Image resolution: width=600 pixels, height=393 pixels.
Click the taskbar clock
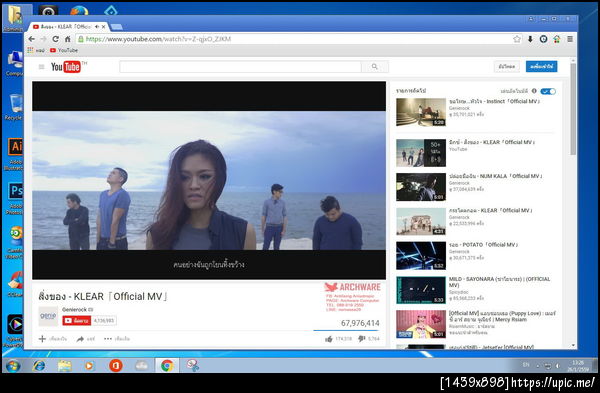579,366
